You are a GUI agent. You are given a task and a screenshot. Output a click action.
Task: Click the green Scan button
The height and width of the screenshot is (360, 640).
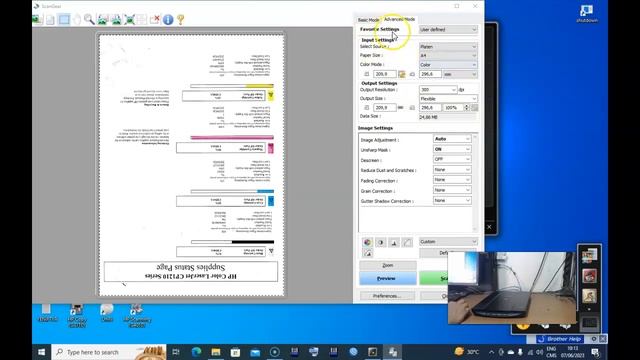coord(434,278)
